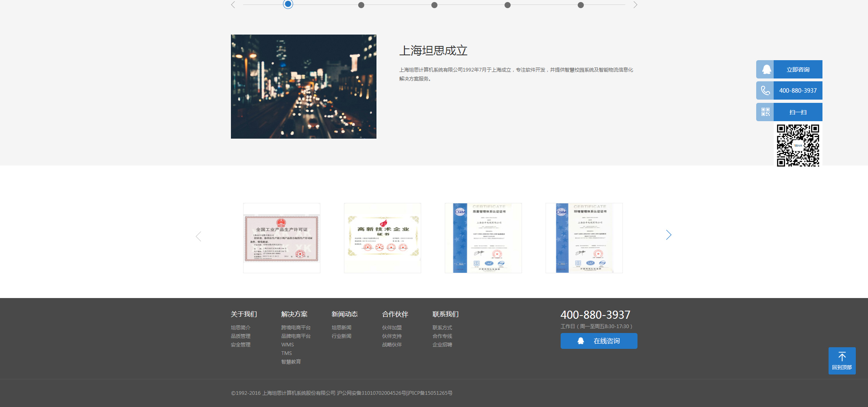The height and width of the screenshot is (407, 868).
Task: Select the last timeline dot
Action: [581, 5]
